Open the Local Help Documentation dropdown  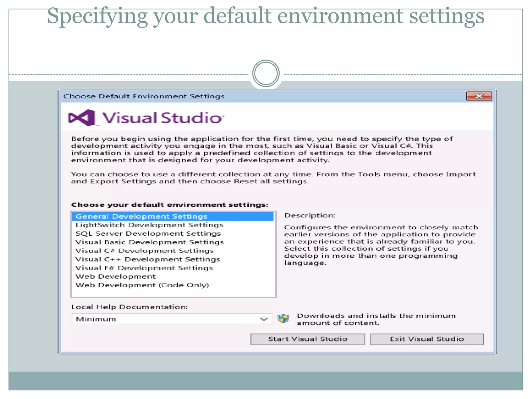[172, 319]
